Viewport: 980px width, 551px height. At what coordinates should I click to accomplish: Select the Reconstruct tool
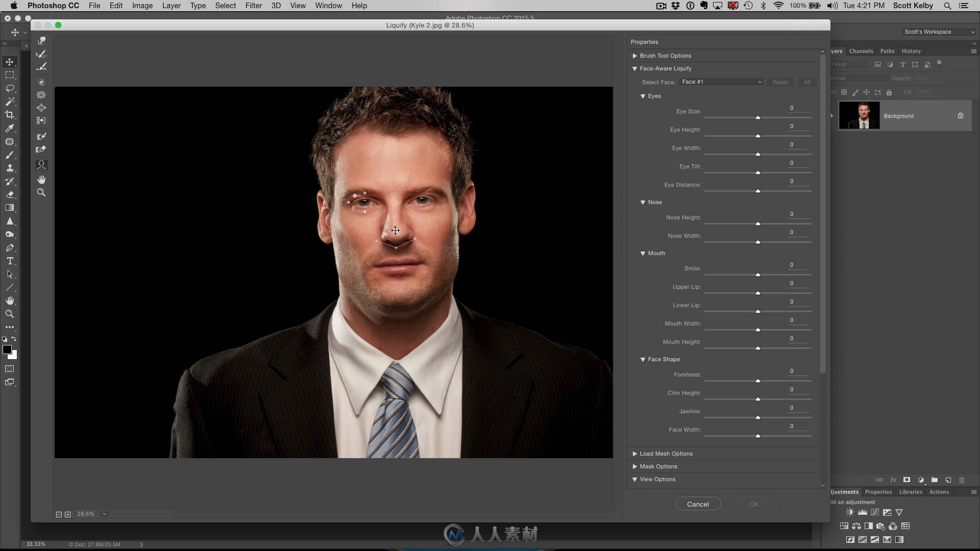pyautogui.click(x=42, y=54)
